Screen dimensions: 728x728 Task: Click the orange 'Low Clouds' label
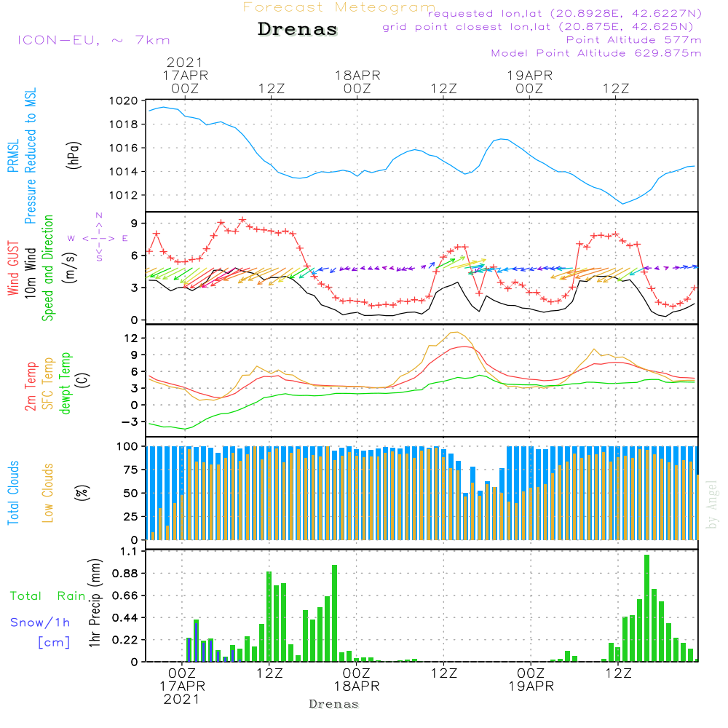click(x=47, y=493)
